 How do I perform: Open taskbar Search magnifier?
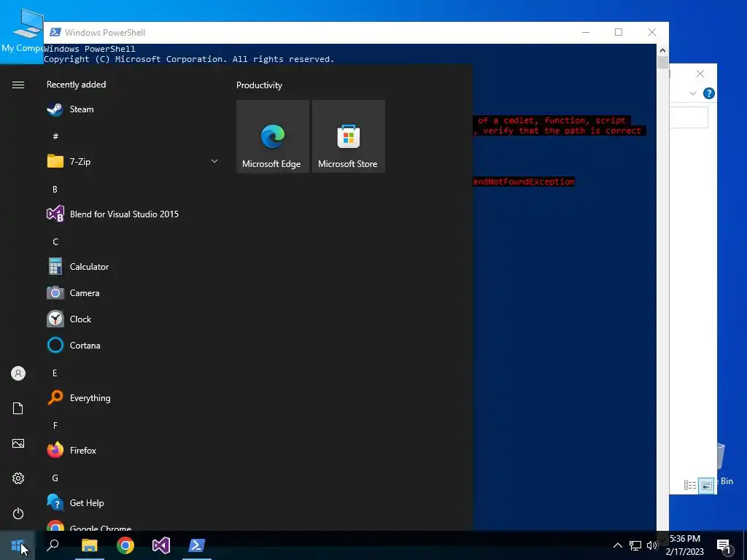53,545
